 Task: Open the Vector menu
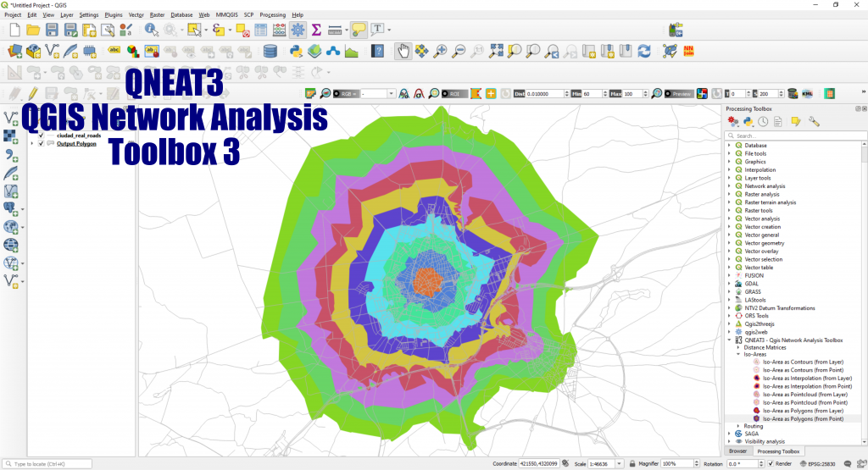point(136,15)
